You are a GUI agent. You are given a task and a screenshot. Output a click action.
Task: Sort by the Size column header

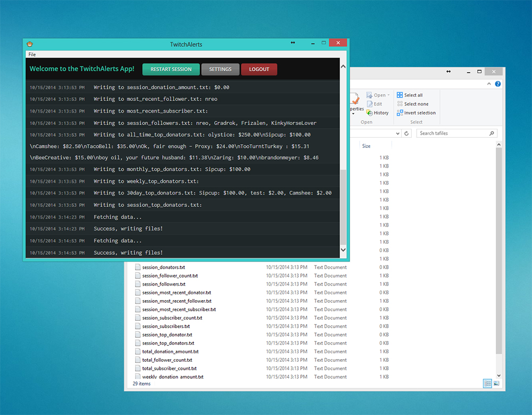coord(367,146)
